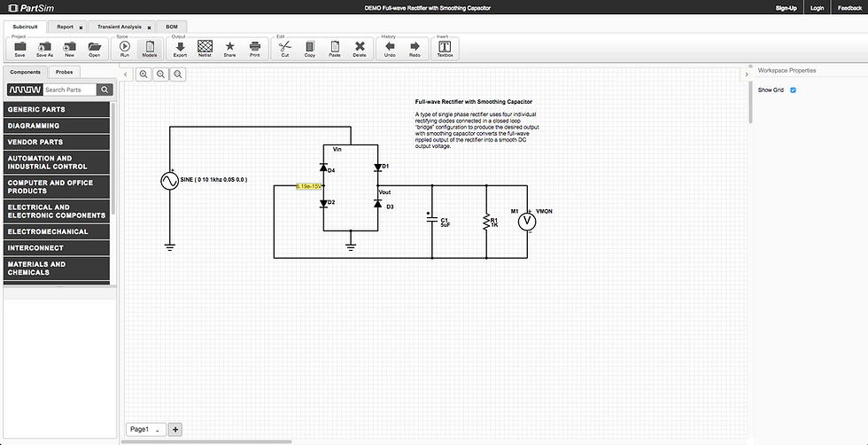Click the yellow highlighted voltage label
Viewport: 868px width, 445px height.
point(309,186)
